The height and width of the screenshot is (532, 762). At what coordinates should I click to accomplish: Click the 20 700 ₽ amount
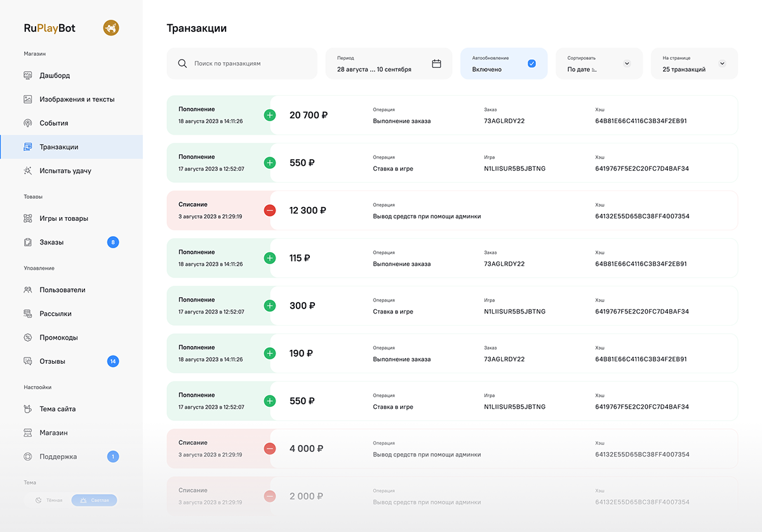(309, 115)
